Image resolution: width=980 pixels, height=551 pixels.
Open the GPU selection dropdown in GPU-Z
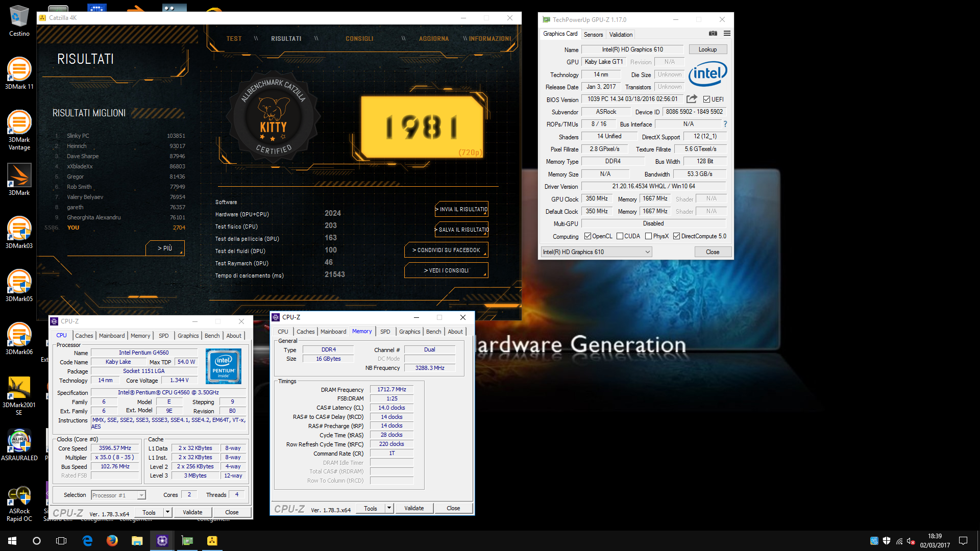click(596, 252)
